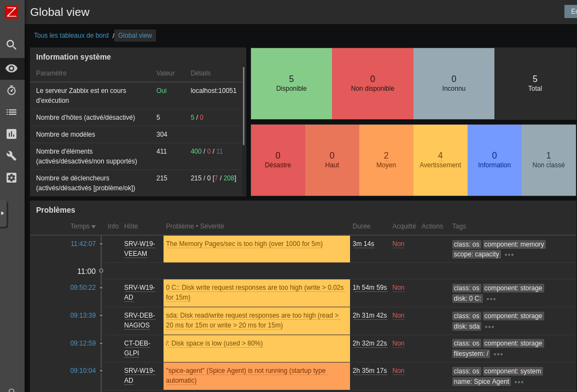Acknowledge the 09:10:04 problem via Non
The height and width of the screenshot is (392, 577).
tap(398, 371)
